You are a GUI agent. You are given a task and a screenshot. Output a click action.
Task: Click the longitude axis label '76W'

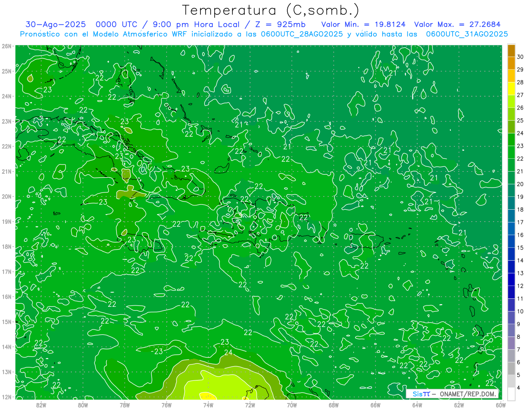166,405
